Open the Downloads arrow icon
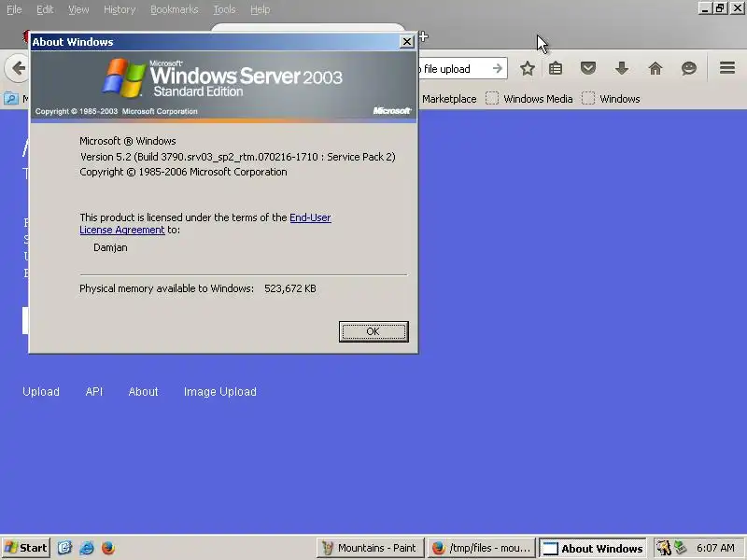The width and height of the screenshot is (747, 560). 622,68
